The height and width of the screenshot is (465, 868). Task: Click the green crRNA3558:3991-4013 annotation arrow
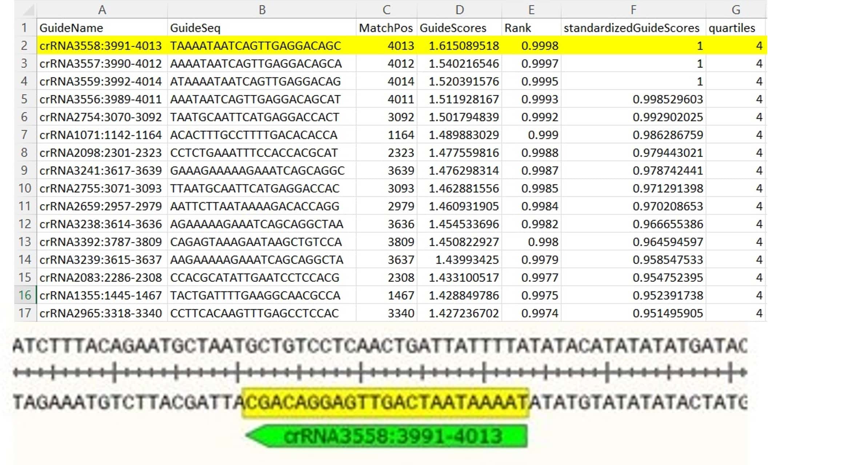pyautogui.click(x=387, y=436)
